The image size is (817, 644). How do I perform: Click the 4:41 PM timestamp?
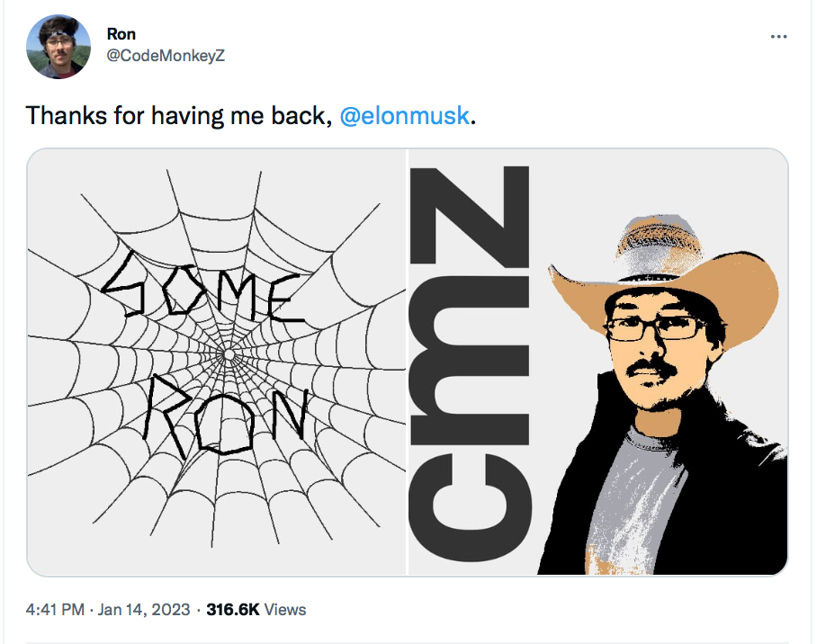(55, 609)
